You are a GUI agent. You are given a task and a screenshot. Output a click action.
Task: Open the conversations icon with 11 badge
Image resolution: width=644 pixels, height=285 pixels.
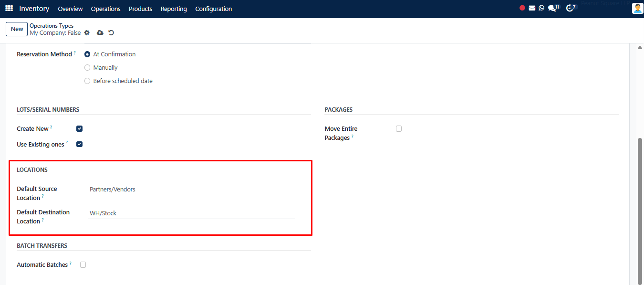552,8
